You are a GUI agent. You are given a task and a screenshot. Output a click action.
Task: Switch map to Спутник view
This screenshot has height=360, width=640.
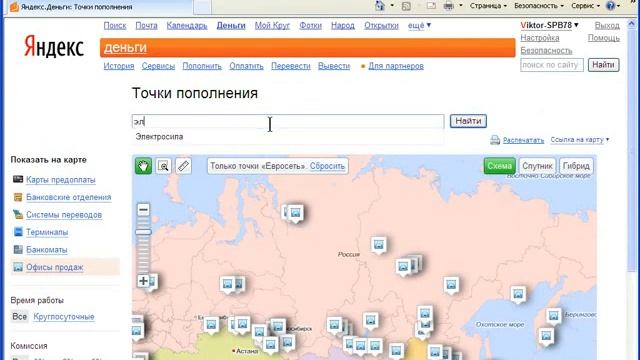537,166
